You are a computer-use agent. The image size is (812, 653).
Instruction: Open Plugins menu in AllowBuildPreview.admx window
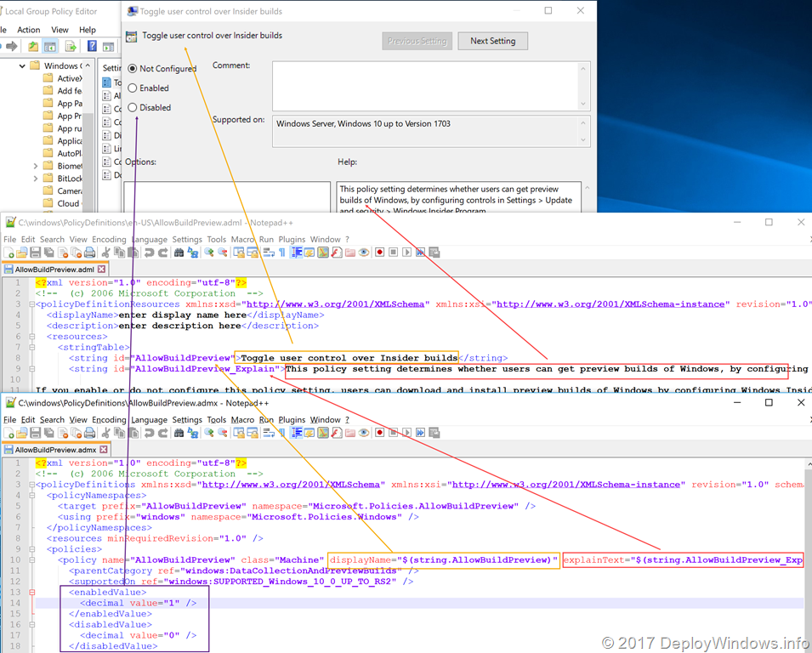[x=292, y=420]
